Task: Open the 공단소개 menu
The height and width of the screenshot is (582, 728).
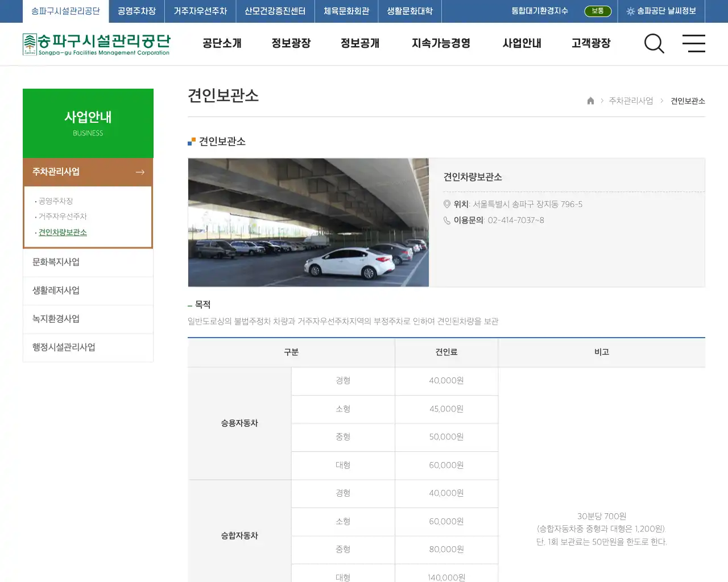Action: (x=221, y=44)
